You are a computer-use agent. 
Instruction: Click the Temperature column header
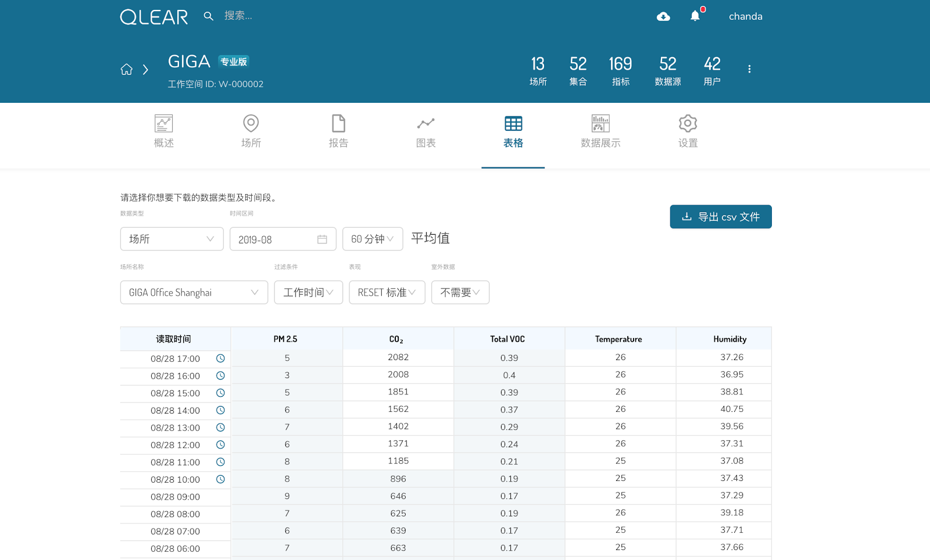coord(620,339)
